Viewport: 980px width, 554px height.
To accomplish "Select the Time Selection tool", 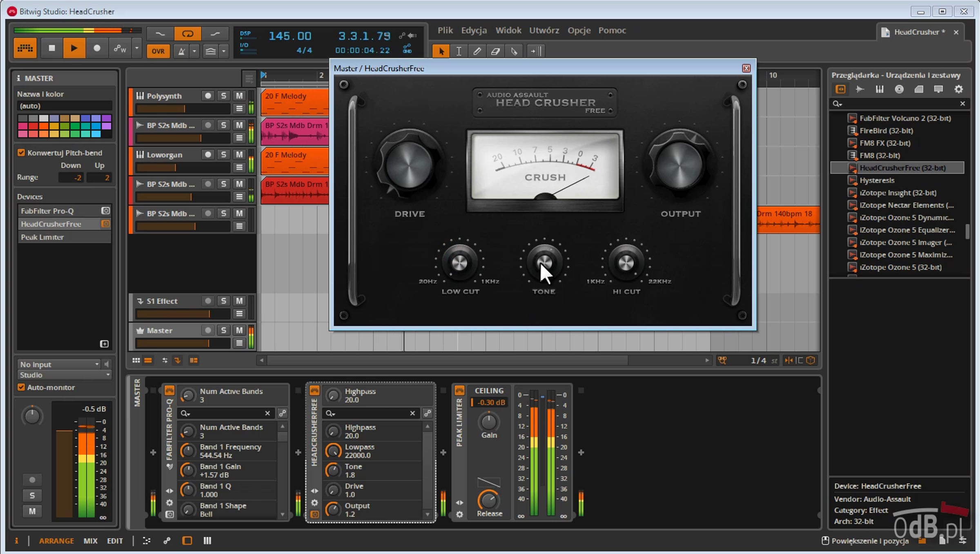I will pyautogui.click(x=459, y=51).
